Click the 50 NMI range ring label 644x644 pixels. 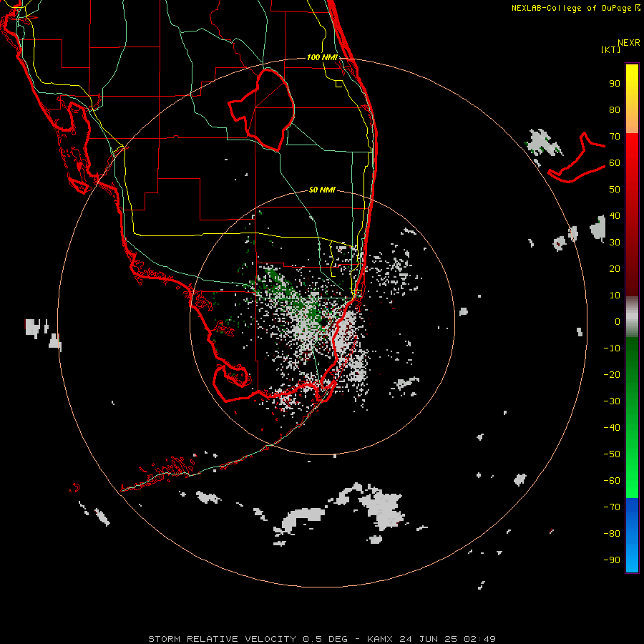(322, 190)
